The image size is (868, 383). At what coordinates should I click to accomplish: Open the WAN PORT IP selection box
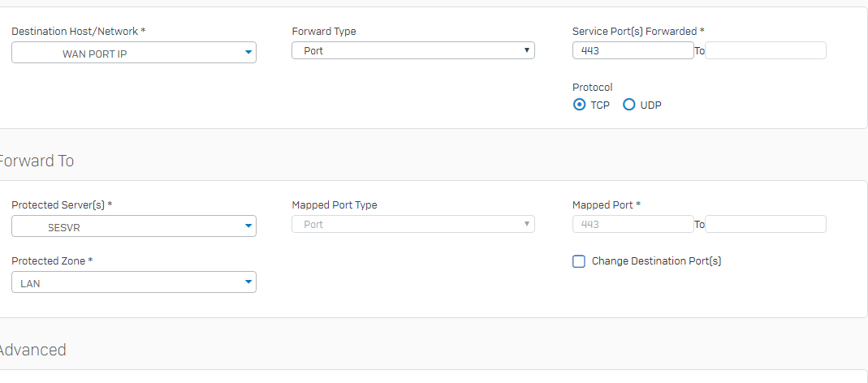click(x=134, y=53)
